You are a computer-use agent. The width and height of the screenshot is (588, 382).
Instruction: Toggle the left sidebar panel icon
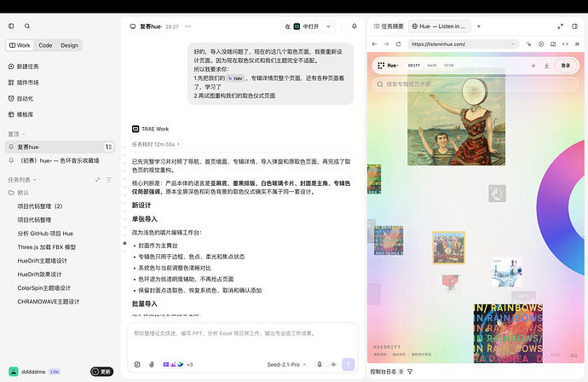coord(11,26)
